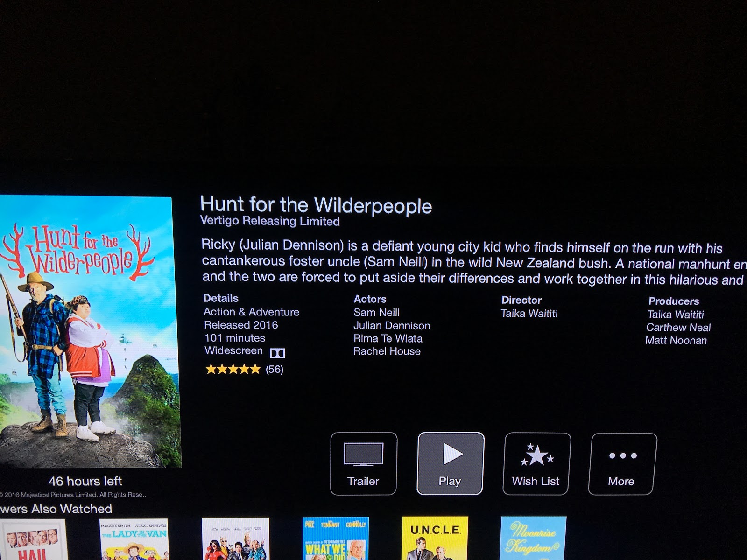The height and width of the screenshot is (560, 747).
Task: Open the What We Did poster thumbnail
Action: pyautogui.click(x=335, y=538)
